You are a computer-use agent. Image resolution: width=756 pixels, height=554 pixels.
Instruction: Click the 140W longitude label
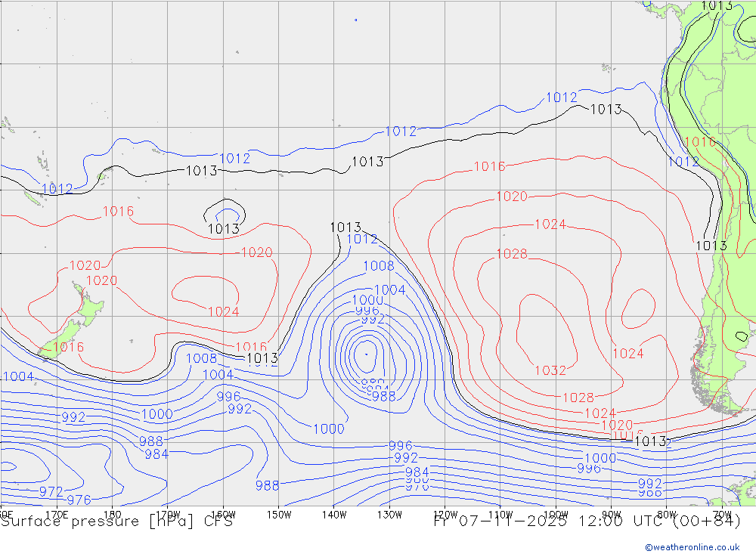click(x=335, y=515)
